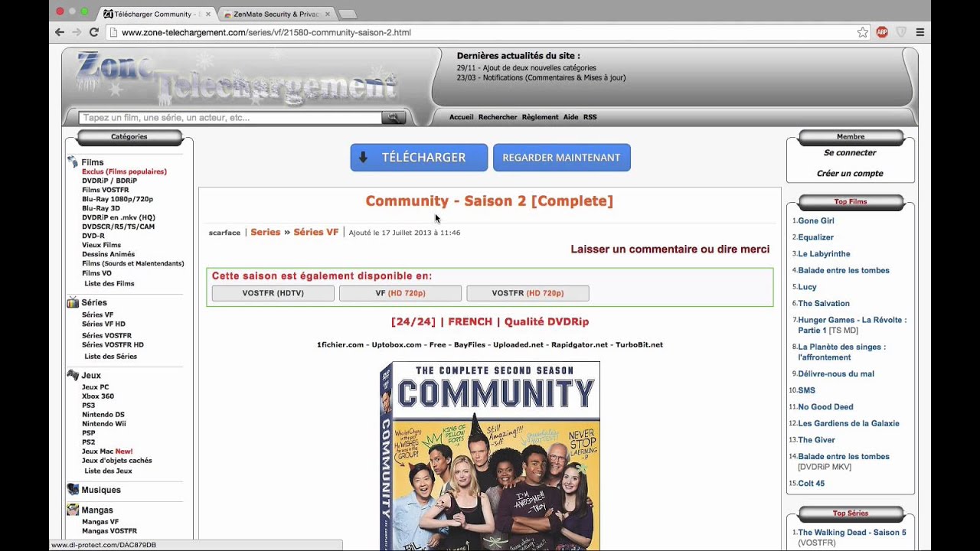The image size is (980, 551).
Task: Open DVDRiP / BDRiP category
Action: pos(109,181)
